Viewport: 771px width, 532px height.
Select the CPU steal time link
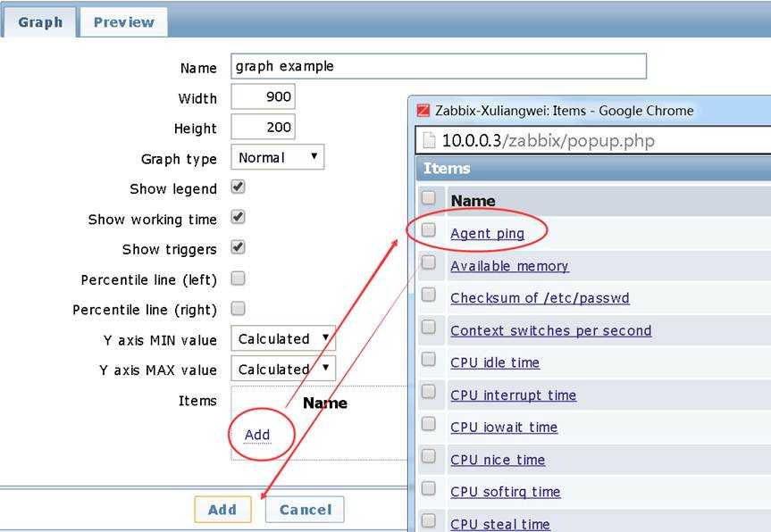[x=500, y=524]
